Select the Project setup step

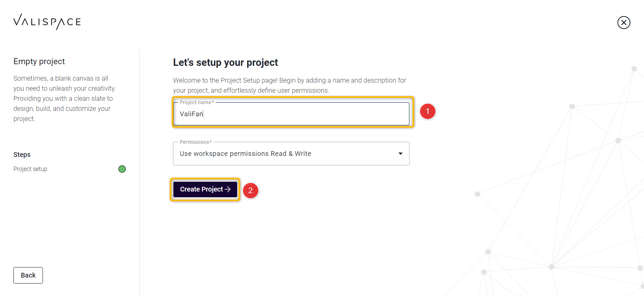(30, 169)
